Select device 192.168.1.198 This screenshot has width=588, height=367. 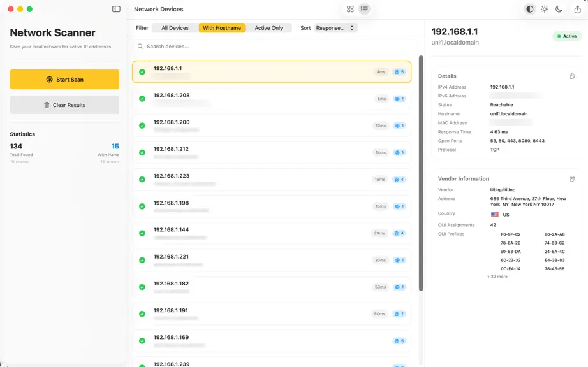[x=272, y=206]
